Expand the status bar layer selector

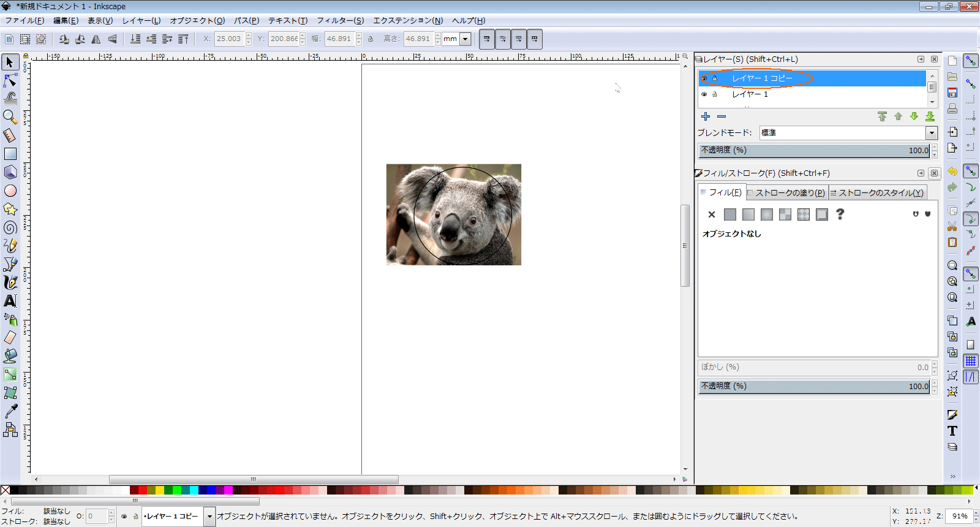pyautogui.click(x=209, y=517)
